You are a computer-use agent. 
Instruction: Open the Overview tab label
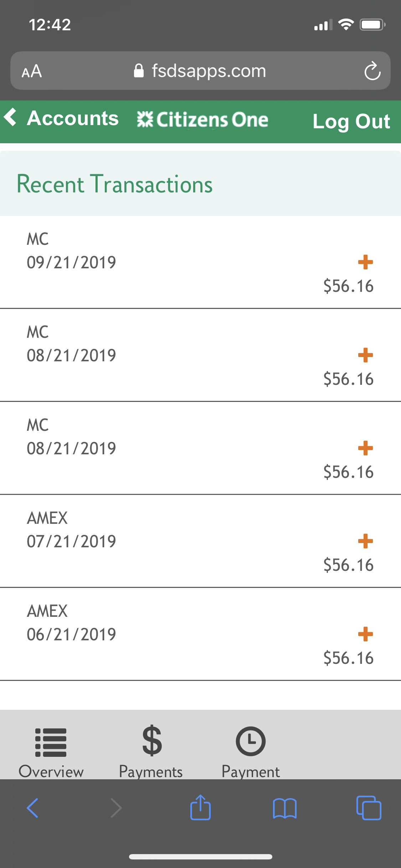51,771
